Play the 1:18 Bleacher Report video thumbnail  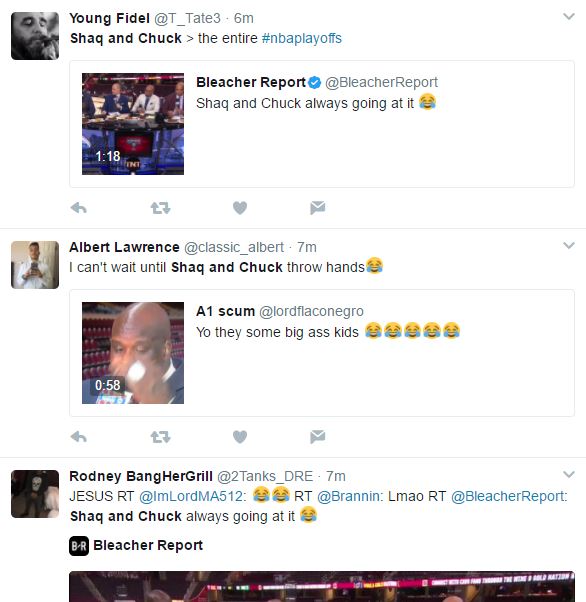(133, 124)
